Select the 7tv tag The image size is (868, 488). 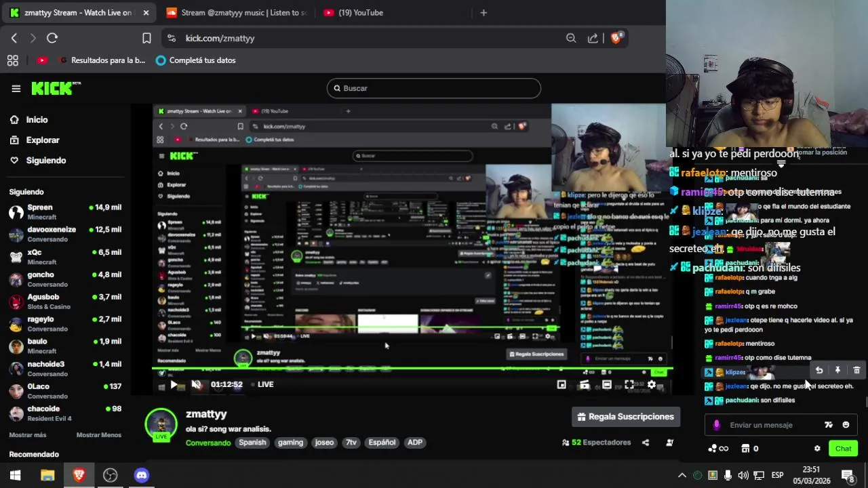351,443
